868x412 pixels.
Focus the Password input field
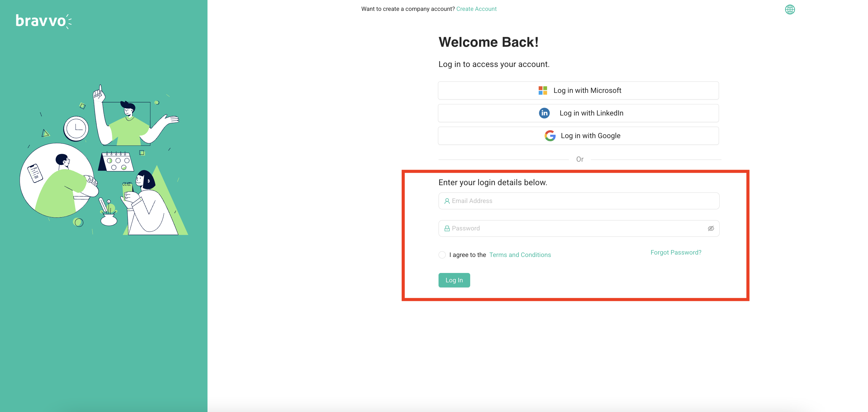click(573, 228)
